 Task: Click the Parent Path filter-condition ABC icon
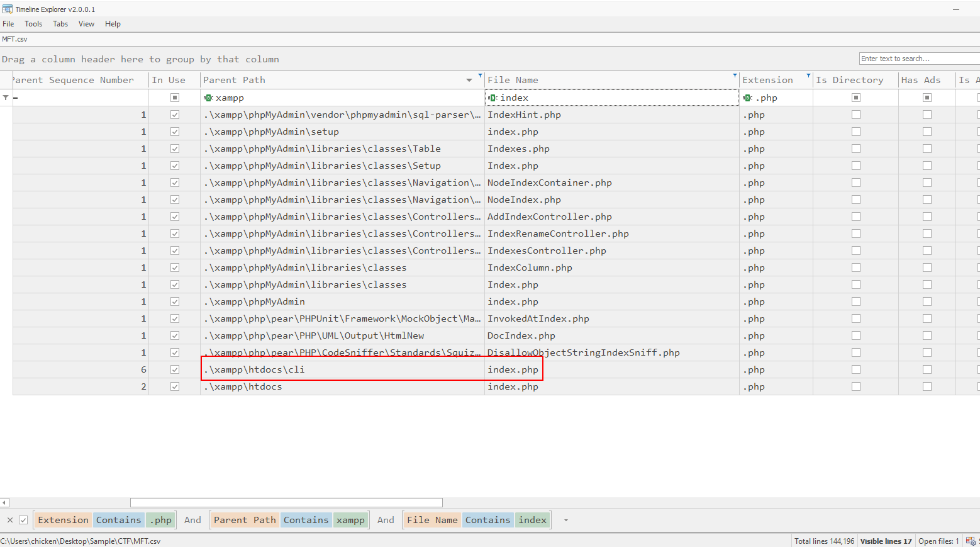pos(209,98)
